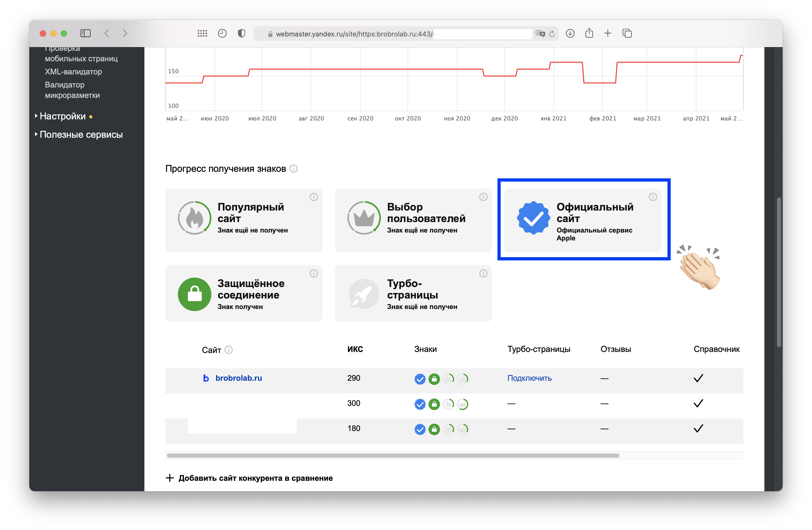Click the Подключить turbo pages link
Viewport: 812px width, 530px height.
(x=529, y=378)
